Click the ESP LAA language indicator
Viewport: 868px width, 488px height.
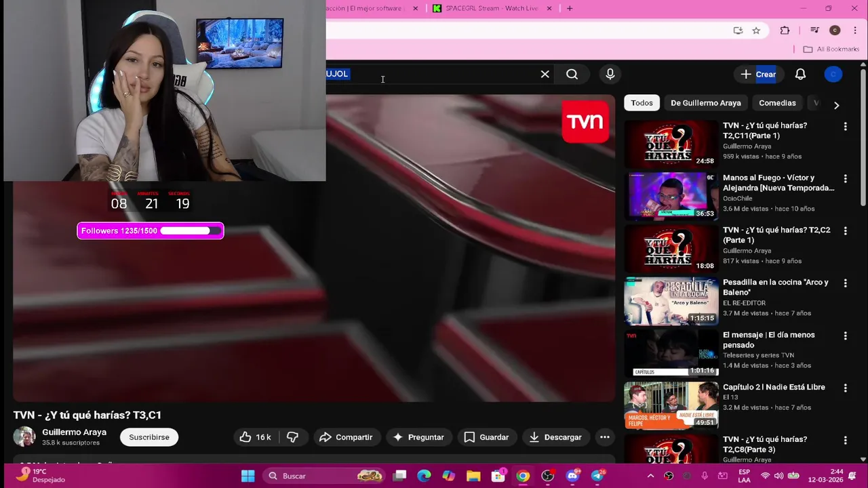(x=745, y=476)
